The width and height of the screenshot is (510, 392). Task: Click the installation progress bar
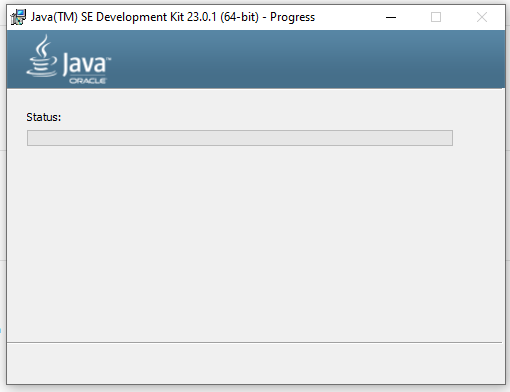pos(240,138)
